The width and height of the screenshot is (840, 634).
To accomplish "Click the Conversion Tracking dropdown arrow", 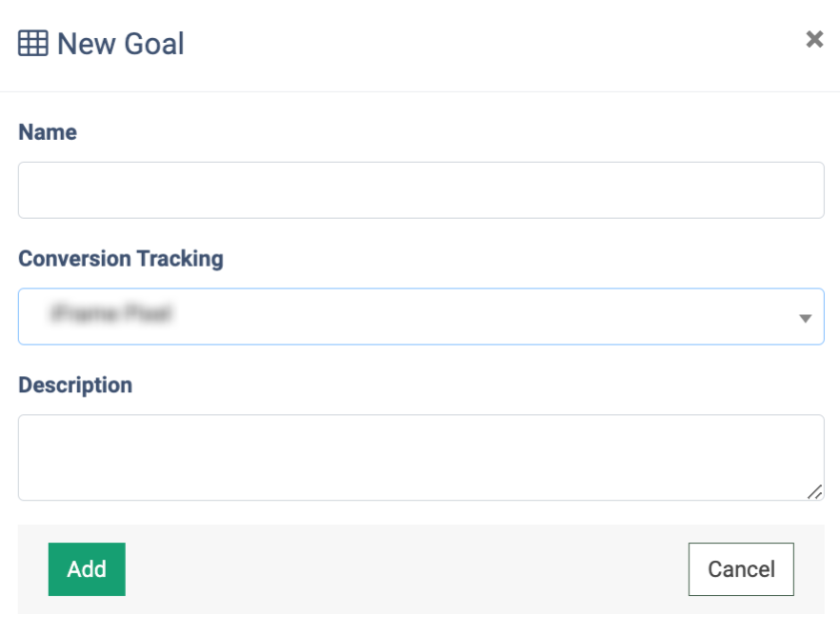I will click(806, 318).
